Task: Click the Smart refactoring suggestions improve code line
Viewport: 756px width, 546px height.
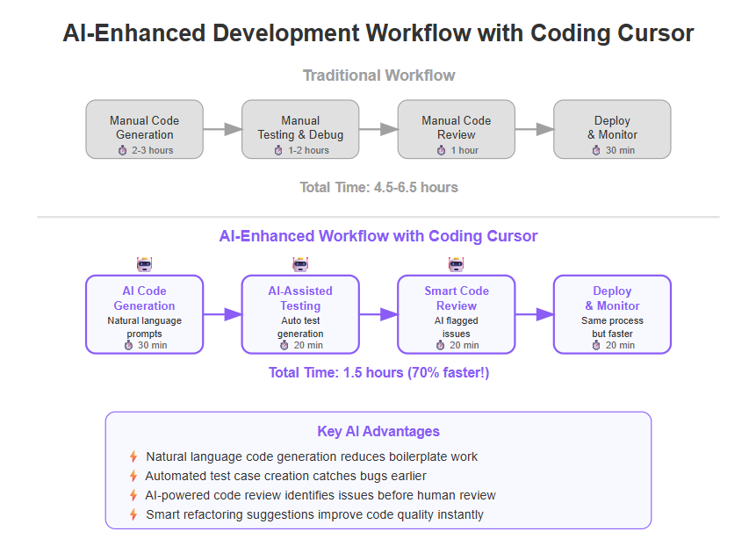Action: pyautogui.click(x=314, y=514)
